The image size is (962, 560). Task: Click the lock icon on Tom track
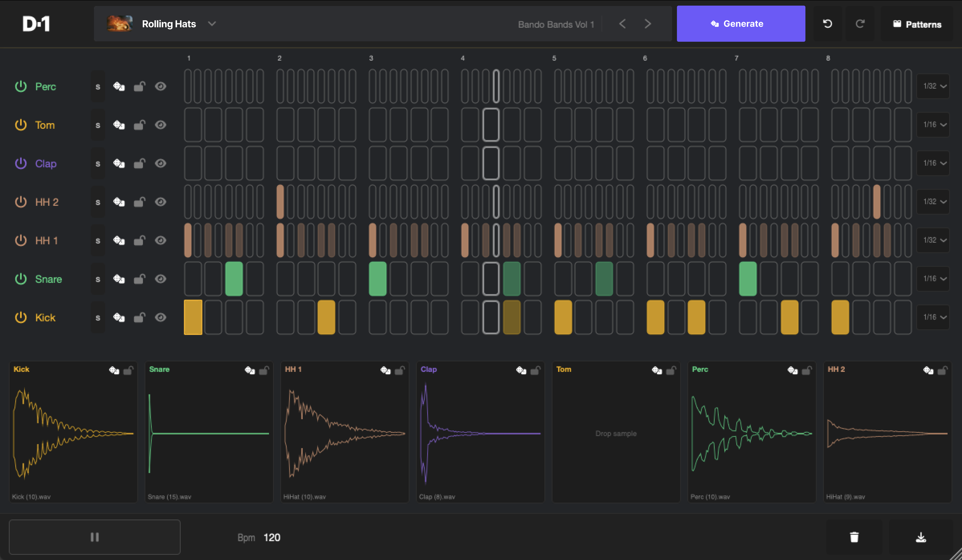point(139,125)
